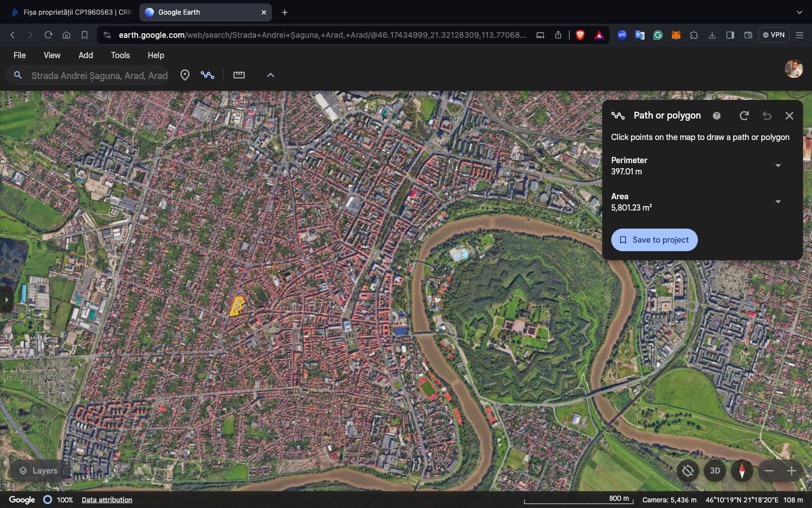The image size is (812, 508).
Task: Open the measure distance ruler tool
Action: pos(239,75)
